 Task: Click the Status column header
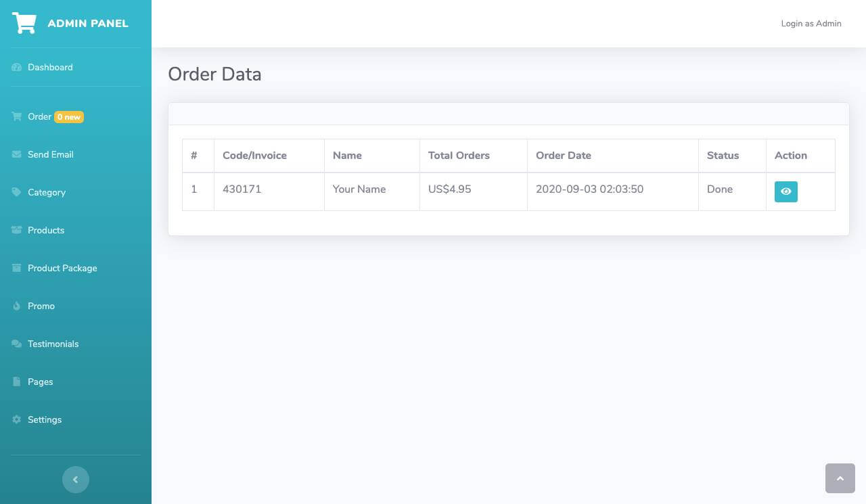tap(732, 156)
